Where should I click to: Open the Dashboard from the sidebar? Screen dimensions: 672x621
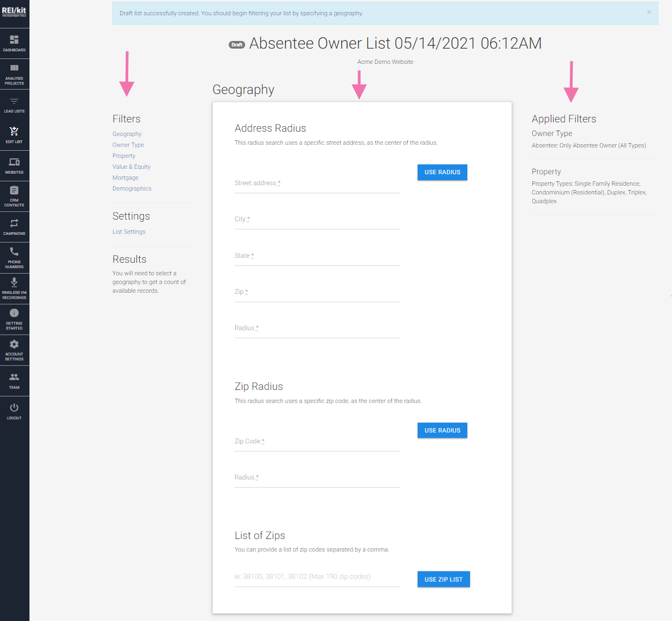tap(14, 44)
